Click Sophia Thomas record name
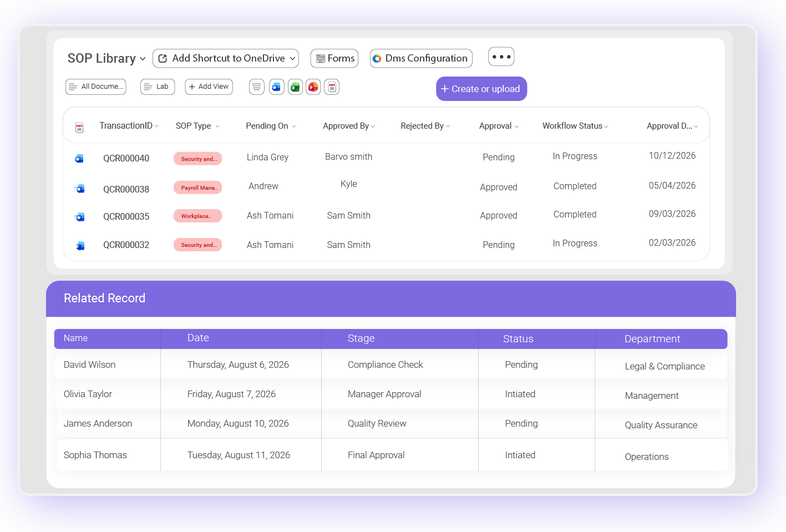The height and width of the screenshot is (532, 786). pos(95,455)
